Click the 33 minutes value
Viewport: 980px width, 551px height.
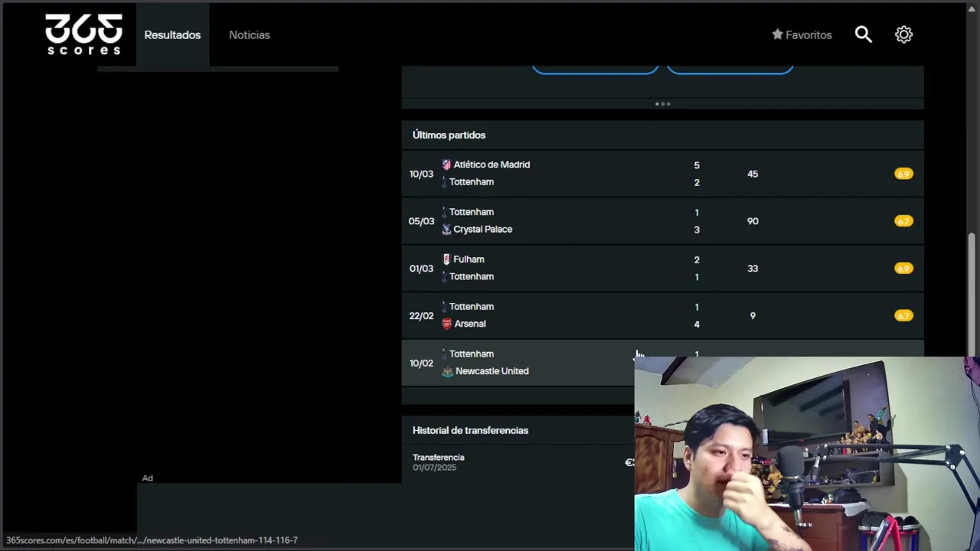click(x=753, y=269)
